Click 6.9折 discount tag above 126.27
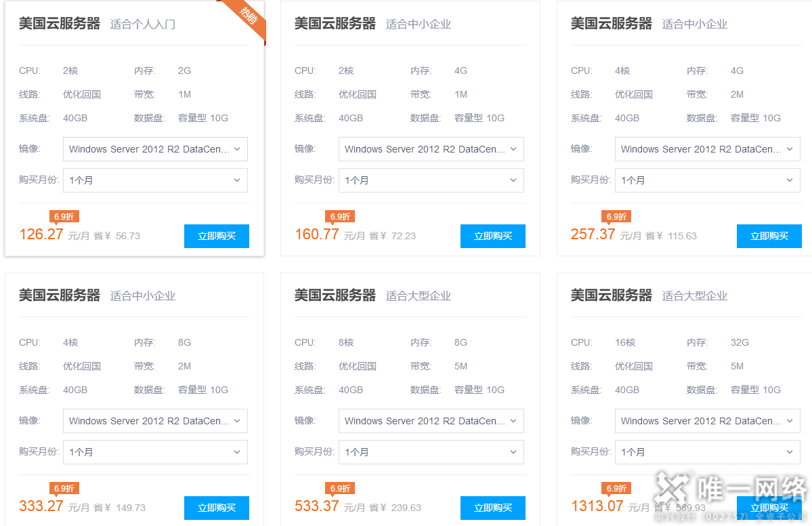The width and height of the screenshot is (812, 526). click(x=64, y=217)
